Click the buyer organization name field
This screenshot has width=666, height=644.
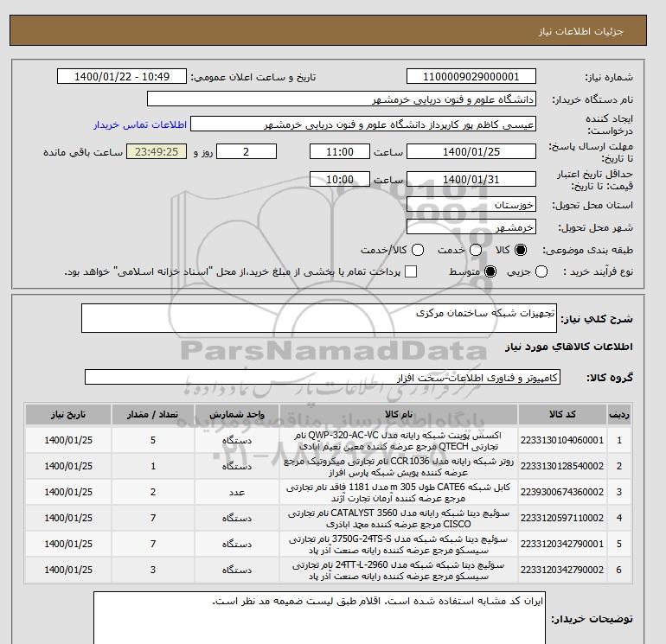[342, 99]
